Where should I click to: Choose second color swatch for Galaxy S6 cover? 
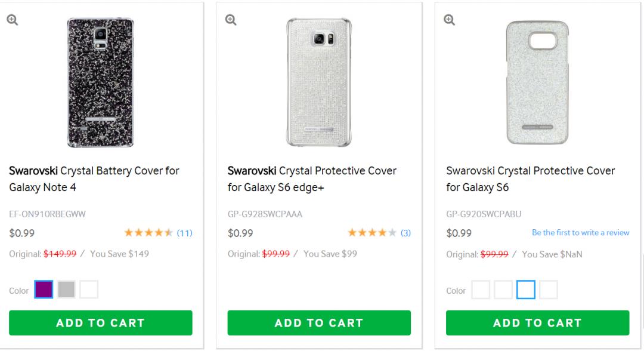(x=503, y=290)
